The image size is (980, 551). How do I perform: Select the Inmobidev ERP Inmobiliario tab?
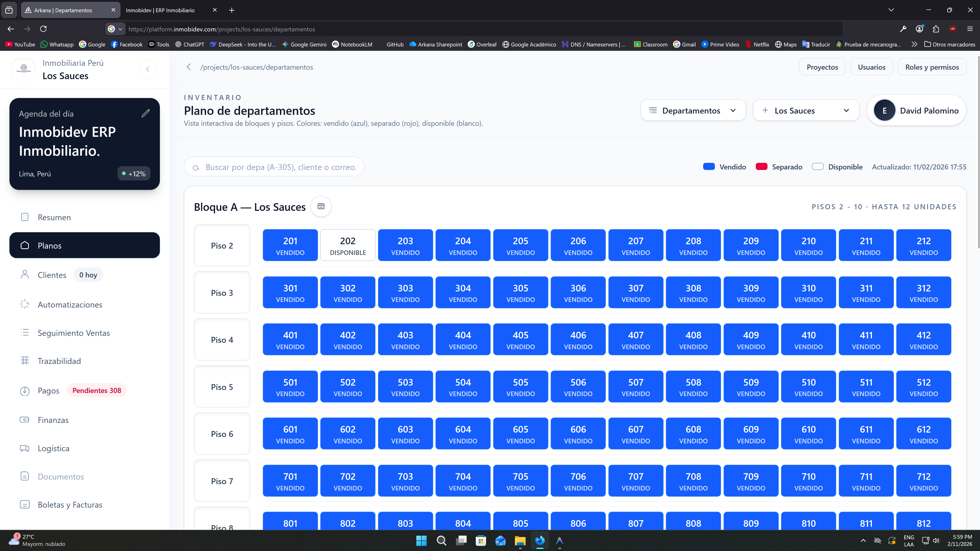160,10
